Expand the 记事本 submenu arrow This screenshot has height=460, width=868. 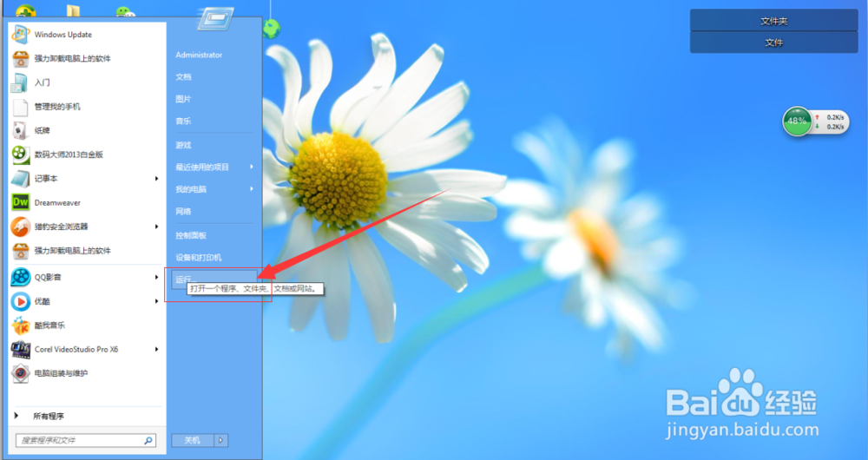[x=156, y=178]
